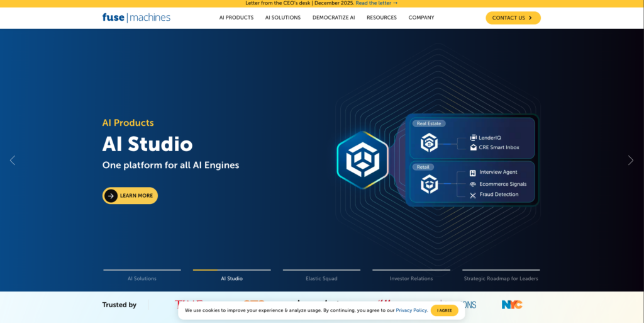Click the CRE Smart Inbox envelope icon

point(473,147)
